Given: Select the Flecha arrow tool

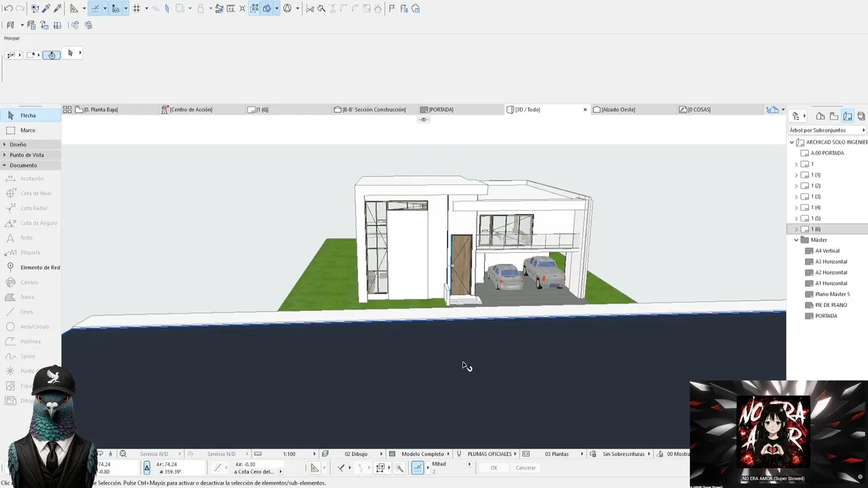Looking at the screenshot, I should pos(31,116).
